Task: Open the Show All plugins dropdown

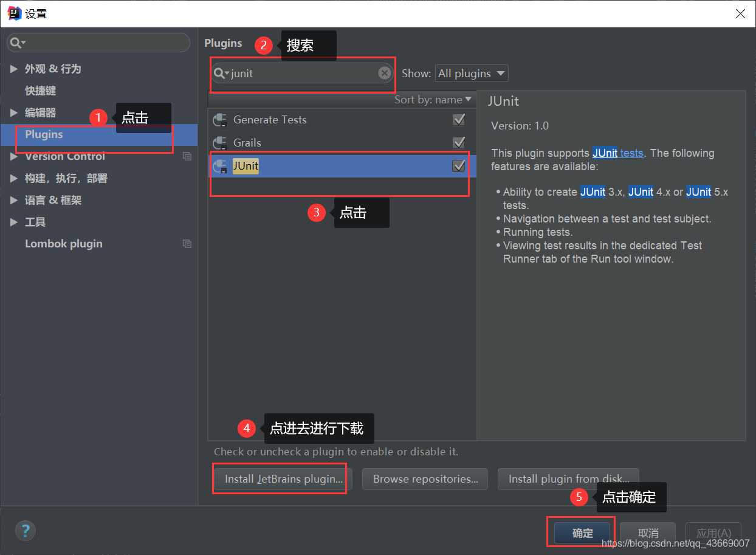Action: coord(472,74)
